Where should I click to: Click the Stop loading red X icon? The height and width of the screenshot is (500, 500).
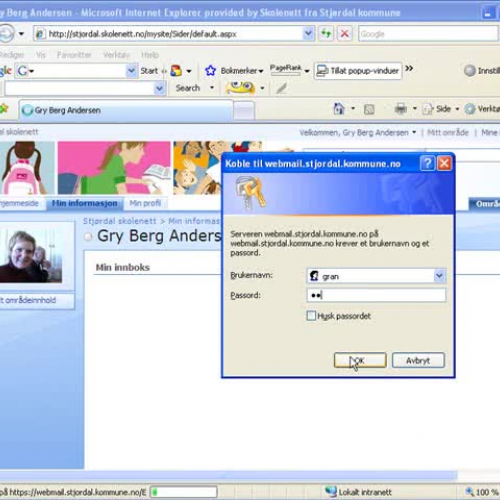click(x=345, y=33)
